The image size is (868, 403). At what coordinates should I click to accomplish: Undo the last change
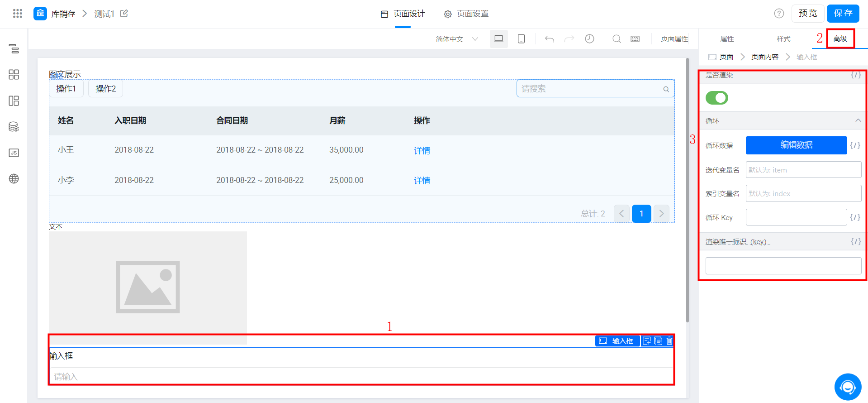coord(550,39)
